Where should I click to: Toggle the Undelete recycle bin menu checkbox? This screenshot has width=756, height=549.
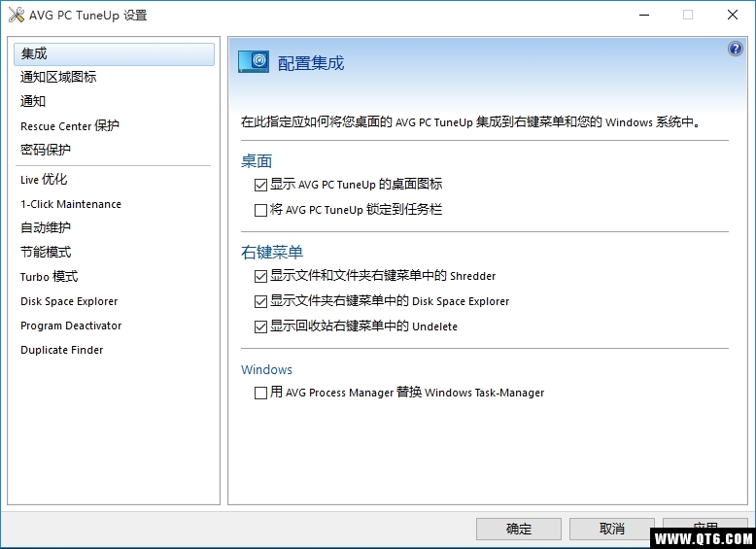point(260,326)
